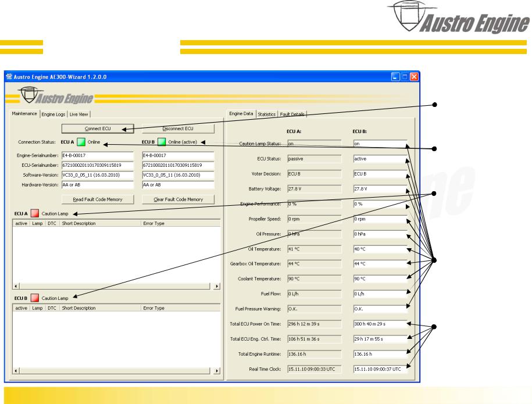The width and height of the screenshot is (532, 404).
Task: Click ECU A Real Time Clock field
Action: tap(314, 369)
